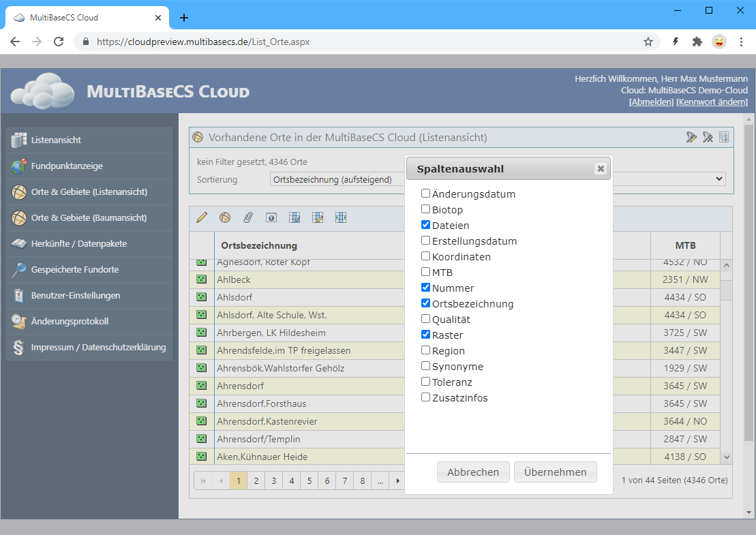Click the Chrome extensions puzzle icon
Viewport: 756px width, 535px height.
(697, 42)
